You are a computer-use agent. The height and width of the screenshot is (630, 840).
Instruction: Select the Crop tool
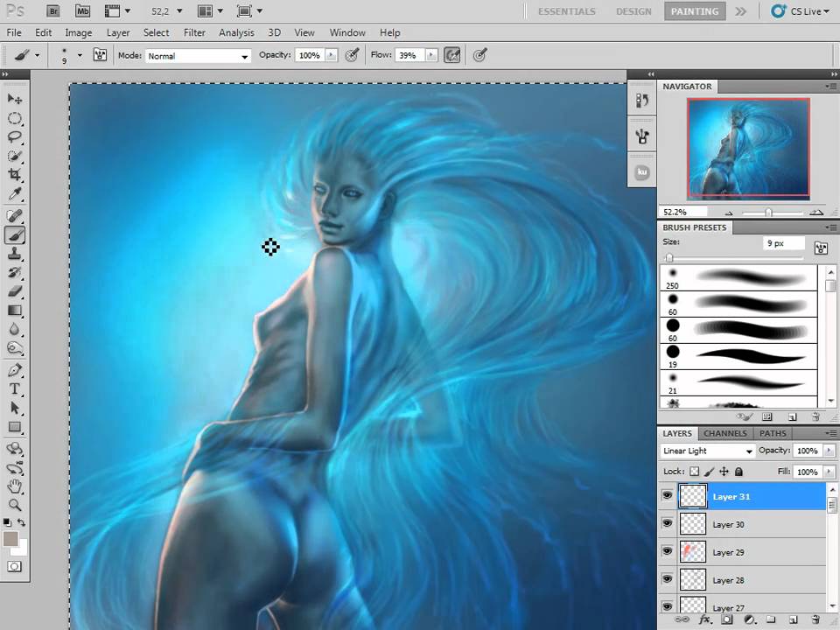[15, 175]
